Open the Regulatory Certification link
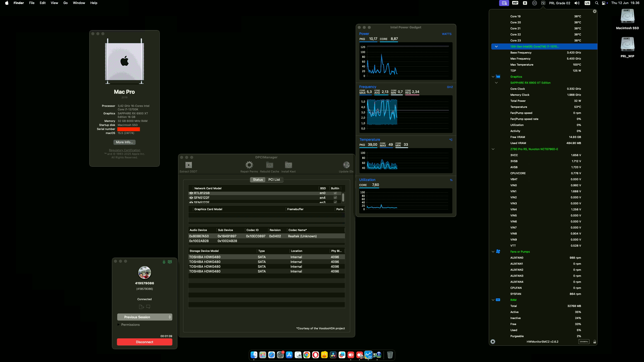 (x=124, y=150)
